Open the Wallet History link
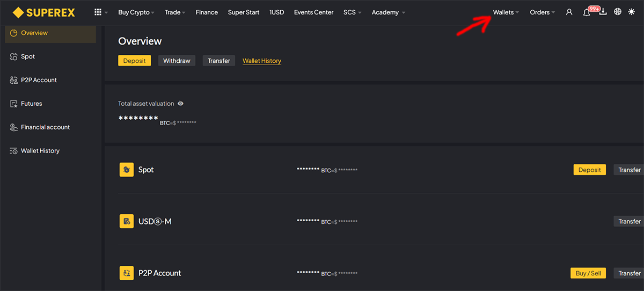 pos(262,61)
